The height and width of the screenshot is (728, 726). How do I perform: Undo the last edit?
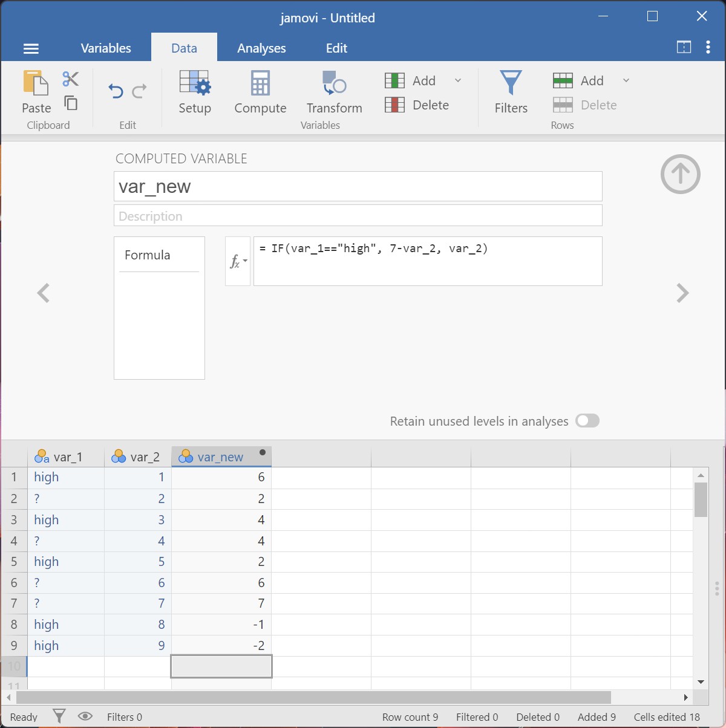[x=115, y=91]
